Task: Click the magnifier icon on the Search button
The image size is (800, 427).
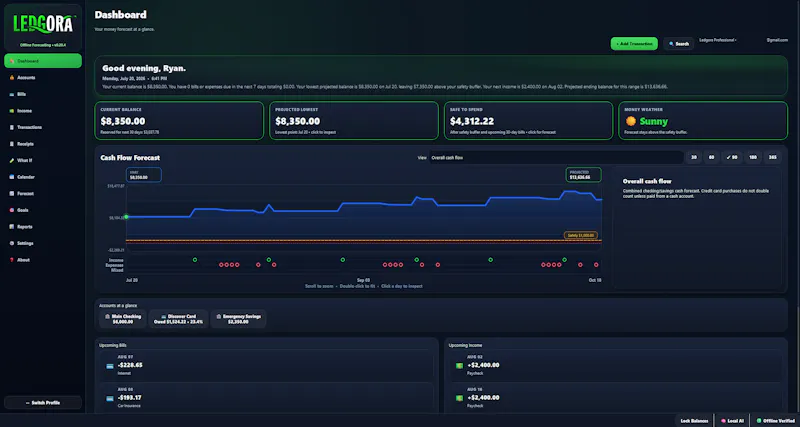Action: 671,44
